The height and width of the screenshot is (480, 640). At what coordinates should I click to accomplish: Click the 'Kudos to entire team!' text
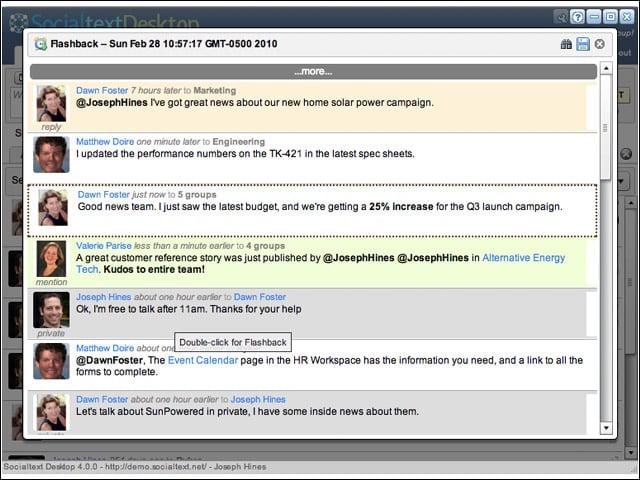[154, 269]
